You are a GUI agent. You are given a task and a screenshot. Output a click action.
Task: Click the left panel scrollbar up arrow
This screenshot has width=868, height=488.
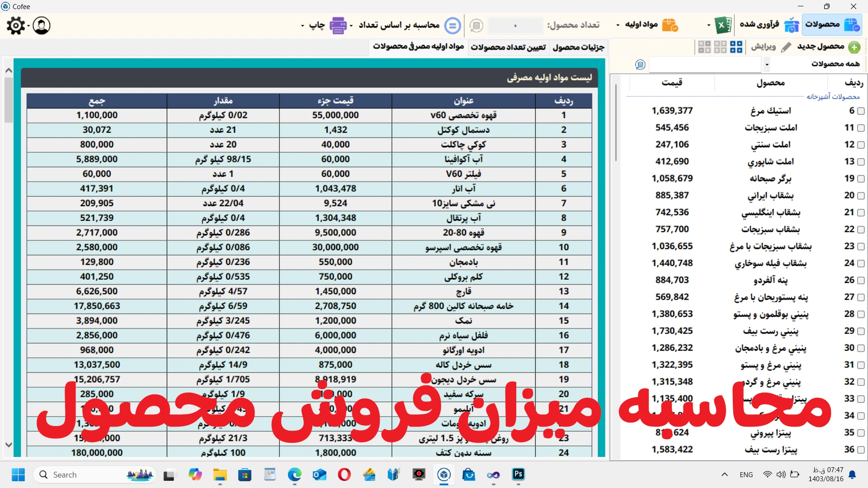[9, 70]
